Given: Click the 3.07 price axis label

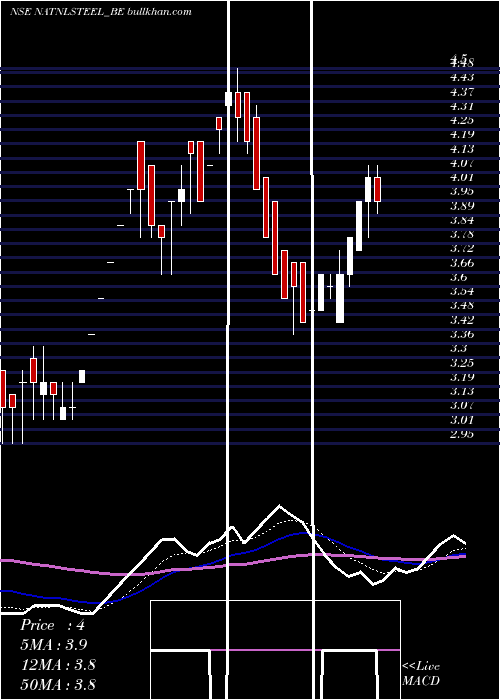Looking at the screenshot, I should 462,406.
